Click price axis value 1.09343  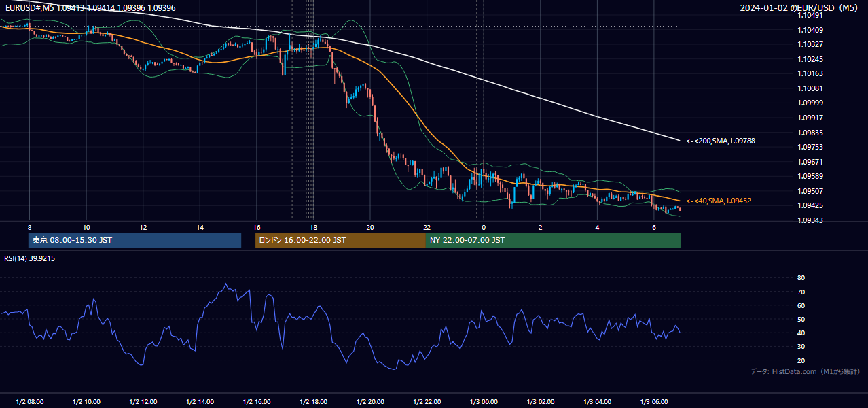click(x=810, y=220)
